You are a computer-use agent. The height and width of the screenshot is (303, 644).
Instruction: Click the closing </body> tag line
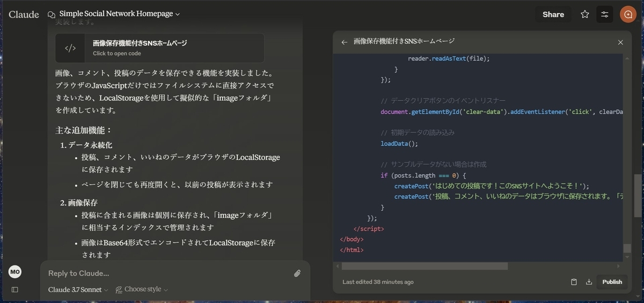pyautogui.click(x=352, y=239)
